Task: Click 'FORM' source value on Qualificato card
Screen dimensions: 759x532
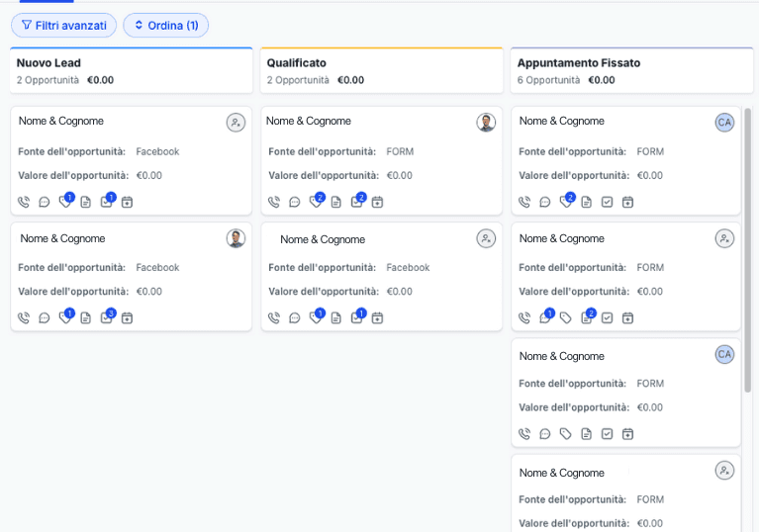Action: [x=400, y=152]
